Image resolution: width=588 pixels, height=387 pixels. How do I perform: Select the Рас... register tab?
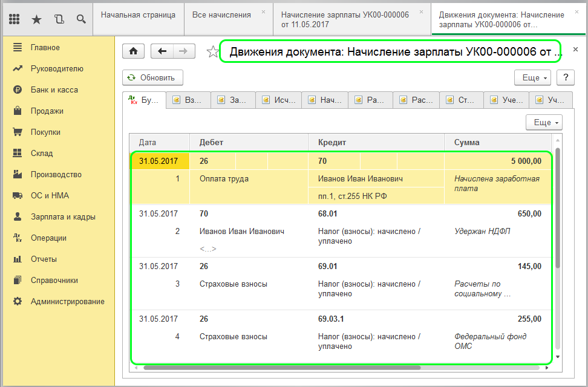(416, 100)
